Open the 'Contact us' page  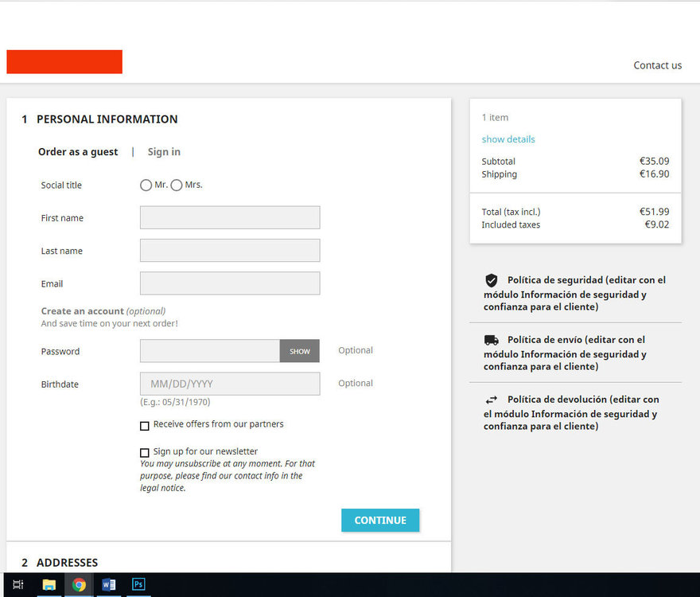click(x=658, y=65)
